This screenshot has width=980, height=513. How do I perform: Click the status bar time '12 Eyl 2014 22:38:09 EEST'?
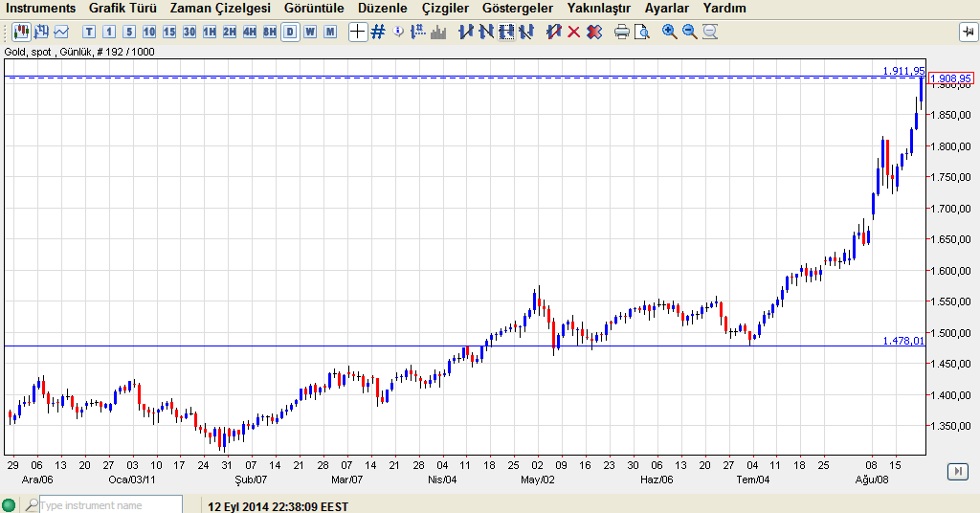tap(278, 506)
